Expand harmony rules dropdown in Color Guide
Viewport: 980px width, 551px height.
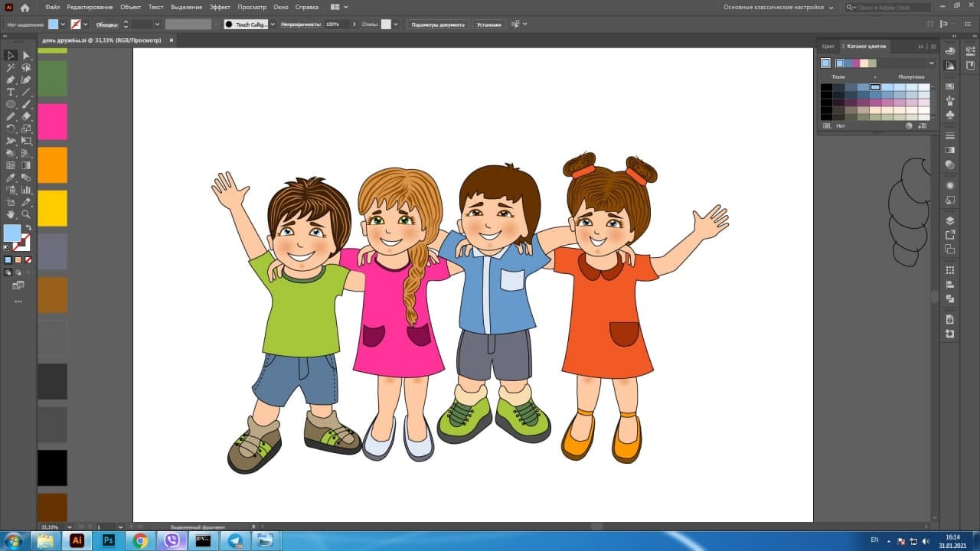(932, 63)
